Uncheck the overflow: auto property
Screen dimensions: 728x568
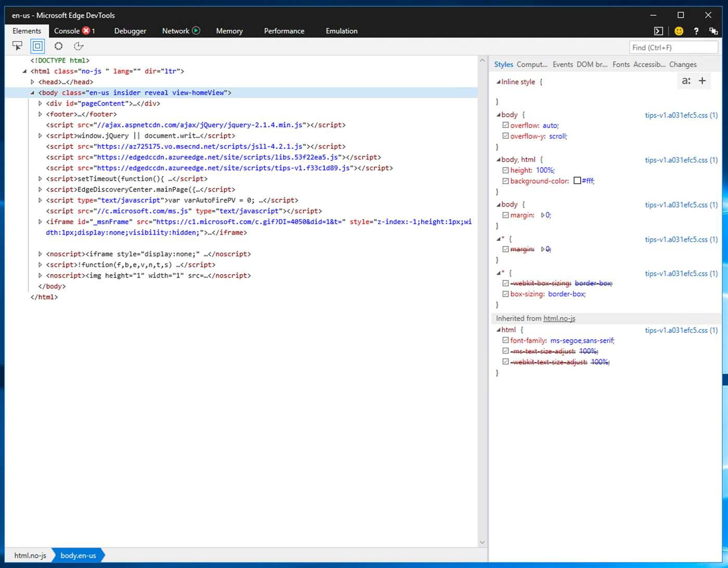[505, 125]
